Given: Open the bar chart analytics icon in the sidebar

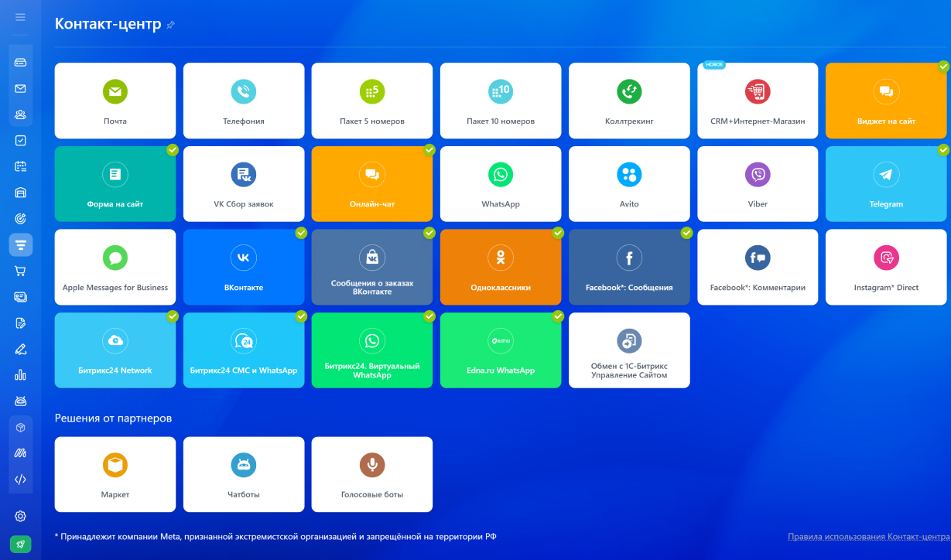Looking at the screenshot, I should pos(20,375).
